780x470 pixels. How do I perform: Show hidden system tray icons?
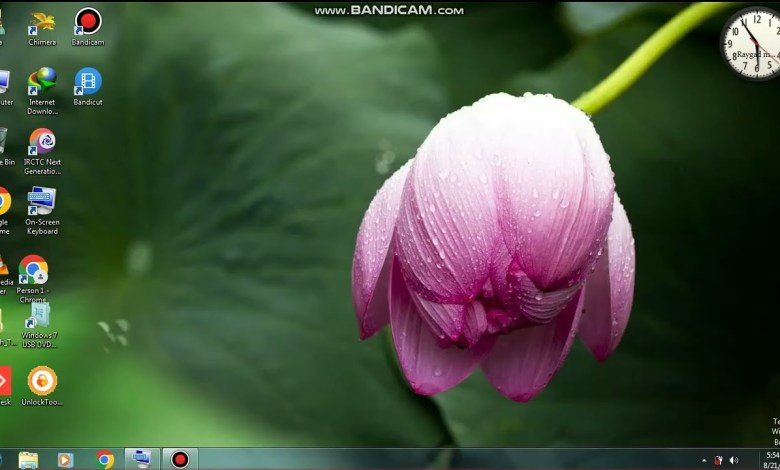[x=702, y=460]
